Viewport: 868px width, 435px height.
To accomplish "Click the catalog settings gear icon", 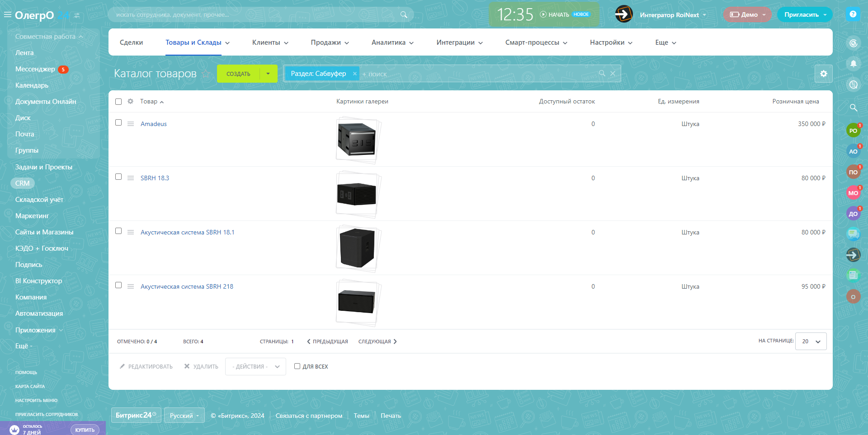I will 823,74.
